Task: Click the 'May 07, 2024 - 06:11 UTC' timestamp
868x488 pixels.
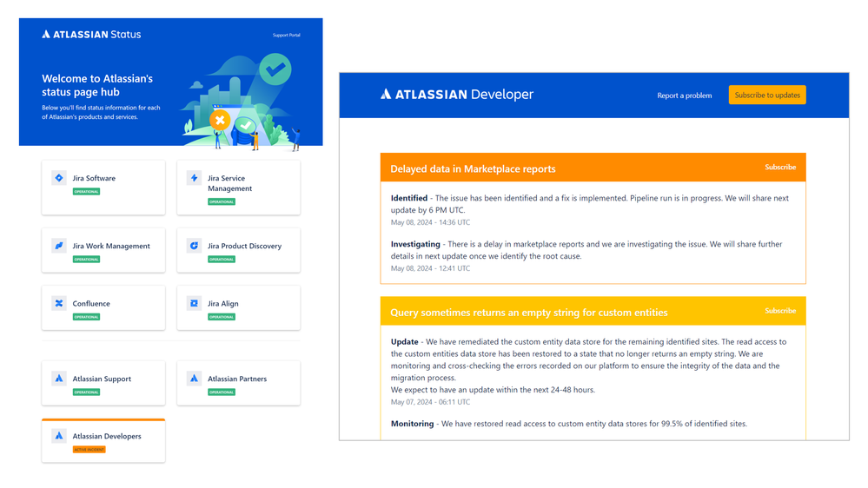Action: click(x=430, y=402)
